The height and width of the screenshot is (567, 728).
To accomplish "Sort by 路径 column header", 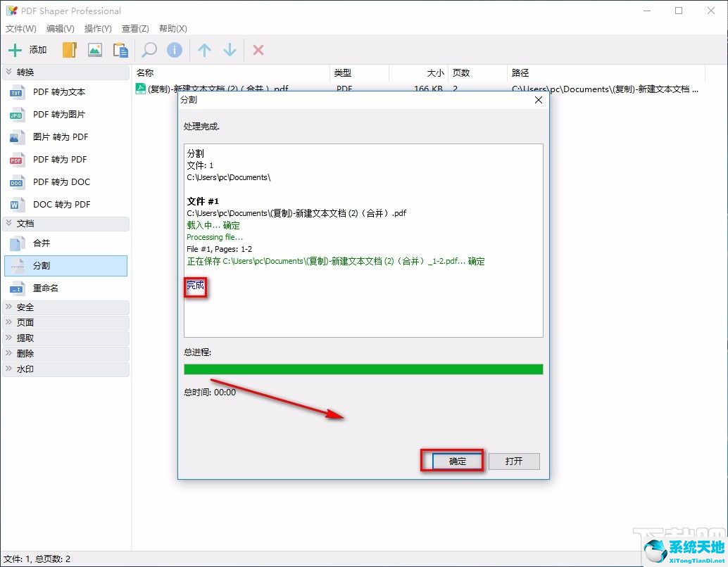I will coord(606,73).
